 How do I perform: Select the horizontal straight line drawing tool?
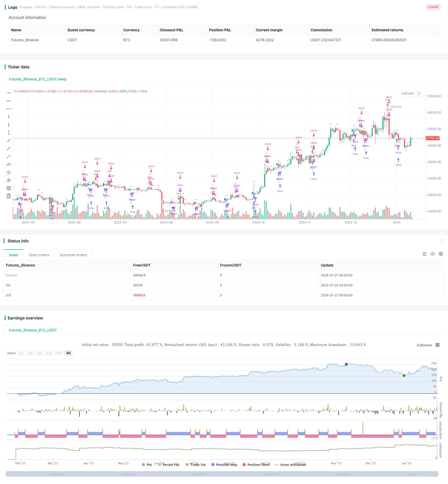pos(9,93)
